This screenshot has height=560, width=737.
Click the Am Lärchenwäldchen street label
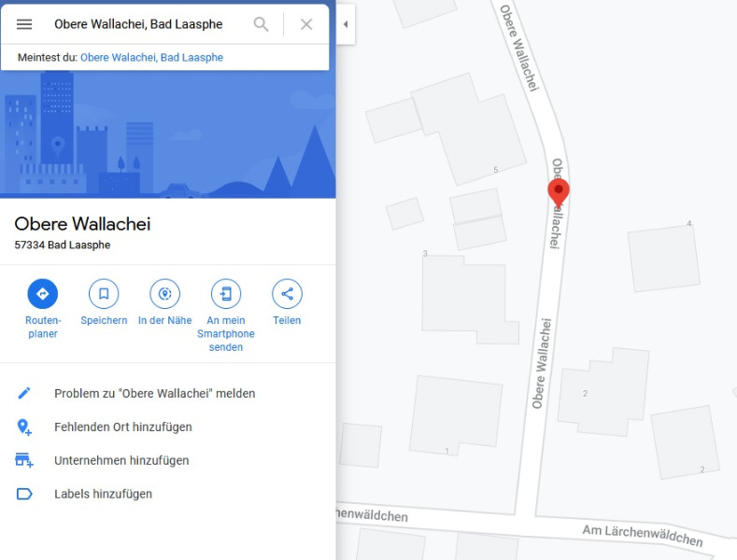643,536
